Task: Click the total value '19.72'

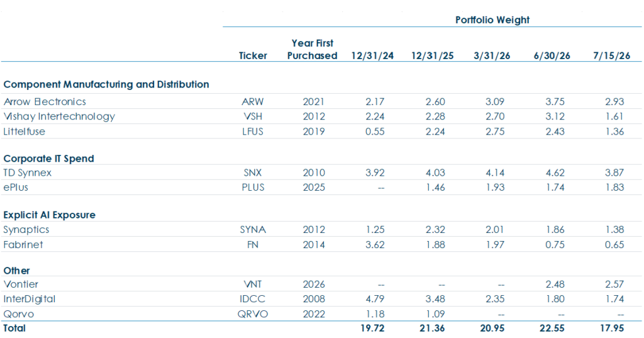Action: pyautogui.click(x=372, y=328)
